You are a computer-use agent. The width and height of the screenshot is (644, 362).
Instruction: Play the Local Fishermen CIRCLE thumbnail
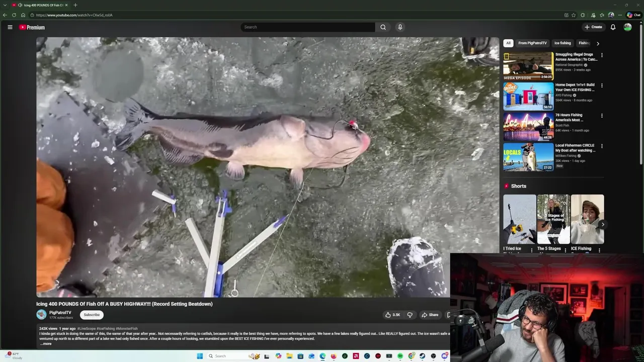point(528,157)
